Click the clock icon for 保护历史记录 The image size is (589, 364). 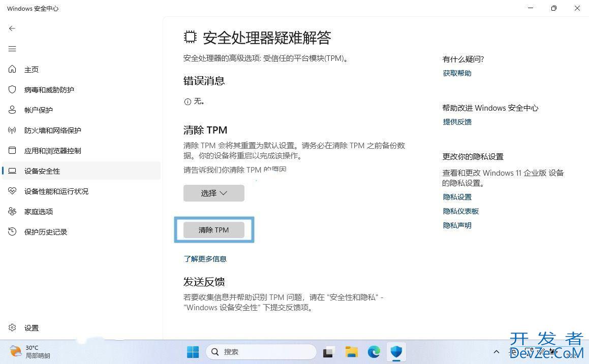[12, 231]
